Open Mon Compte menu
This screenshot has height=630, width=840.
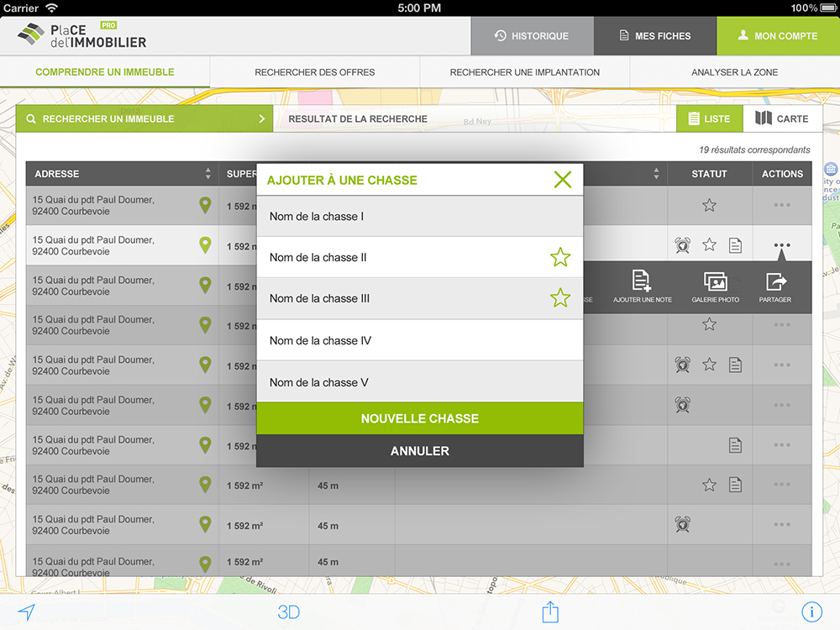(778, 36)
